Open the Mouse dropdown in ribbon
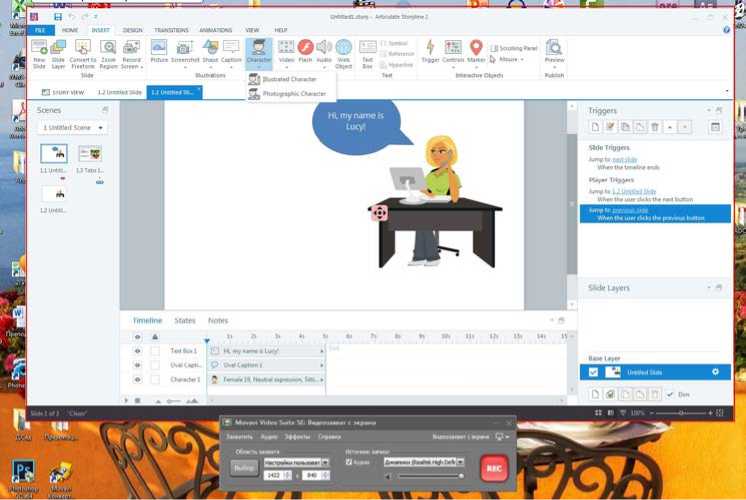The height and width of the screenshot is (500, 746). coord(511,59)
